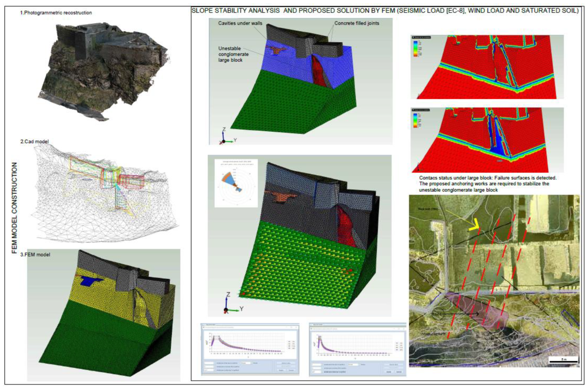Click the cancel button in right spectrum dialog
The height and width of the screenshot is (390, 588).
(x=399, y=372)
